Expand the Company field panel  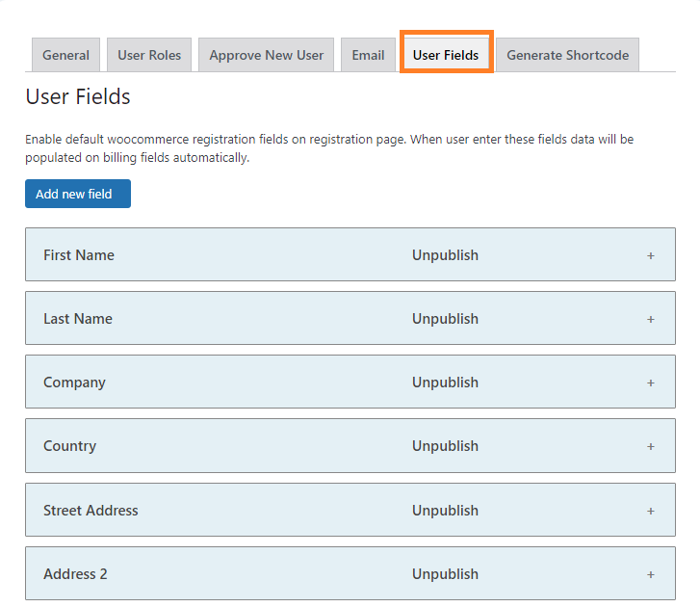pos(350,382)
